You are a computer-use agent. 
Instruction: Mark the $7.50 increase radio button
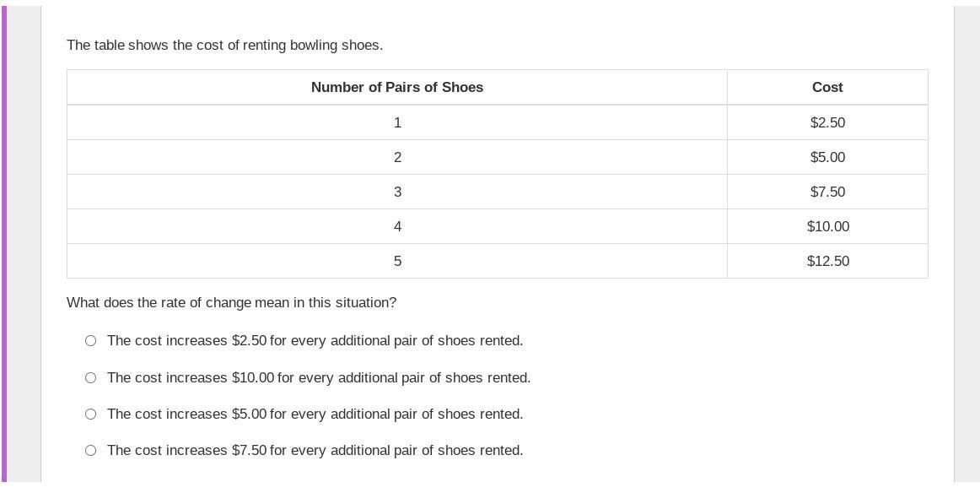point(90,451)
